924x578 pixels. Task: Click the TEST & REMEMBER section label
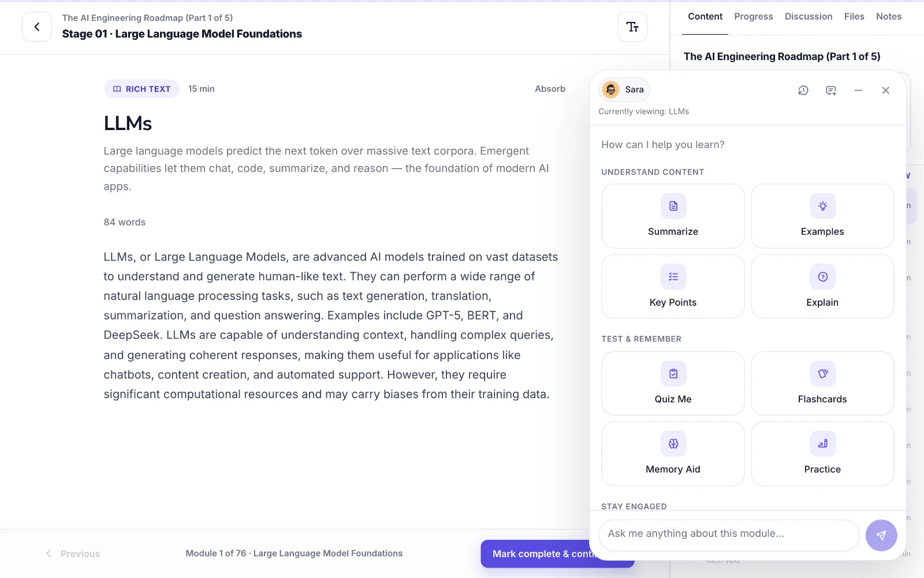[x=641, y=339]
